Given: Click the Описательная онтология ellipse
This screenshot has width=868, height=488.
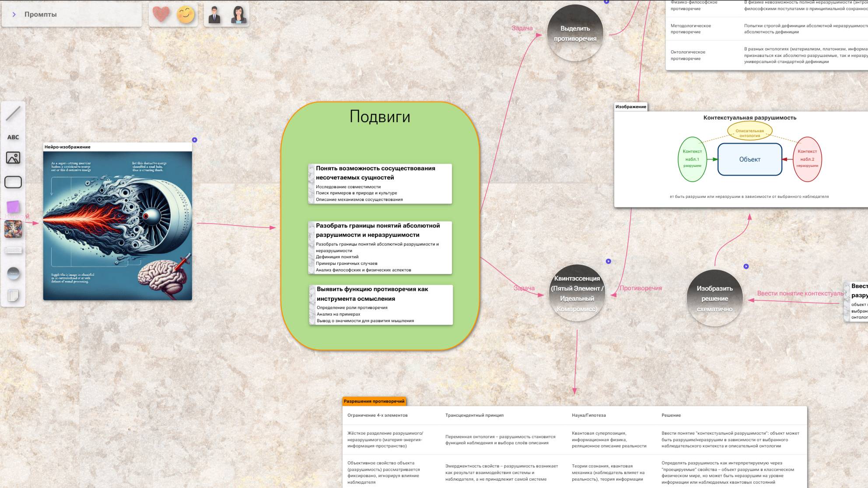Looking at the screenshot, I should click(x=749, y=132).
